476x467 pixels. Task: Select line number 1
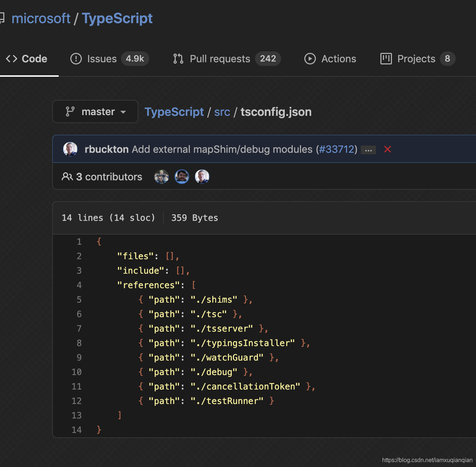click(79, 241)
